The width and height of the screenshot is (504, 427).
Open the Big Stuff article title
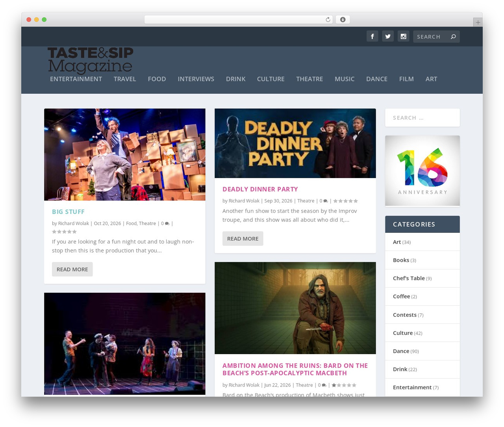click(x=68, y=212)
